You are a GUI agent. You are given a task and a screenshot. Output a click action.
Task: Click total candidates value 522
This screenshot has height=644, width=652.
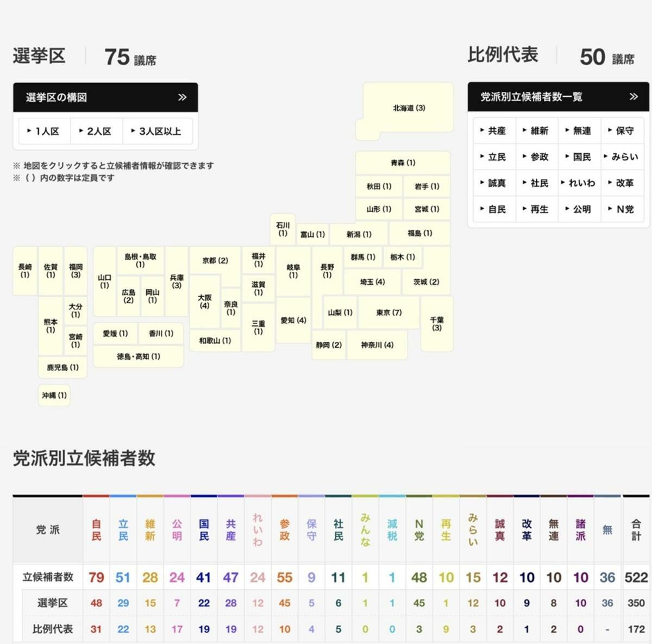636,577
